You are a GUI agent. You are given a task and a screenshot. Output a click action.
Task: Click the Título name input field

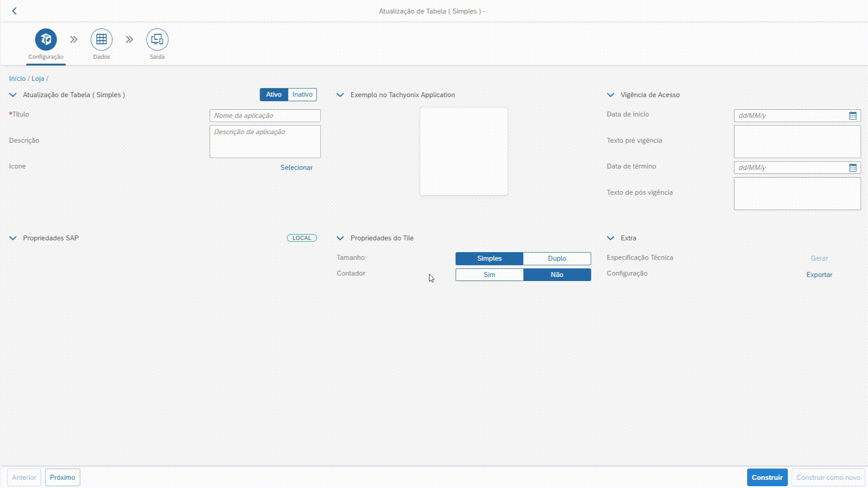click(x=265, y=116)
